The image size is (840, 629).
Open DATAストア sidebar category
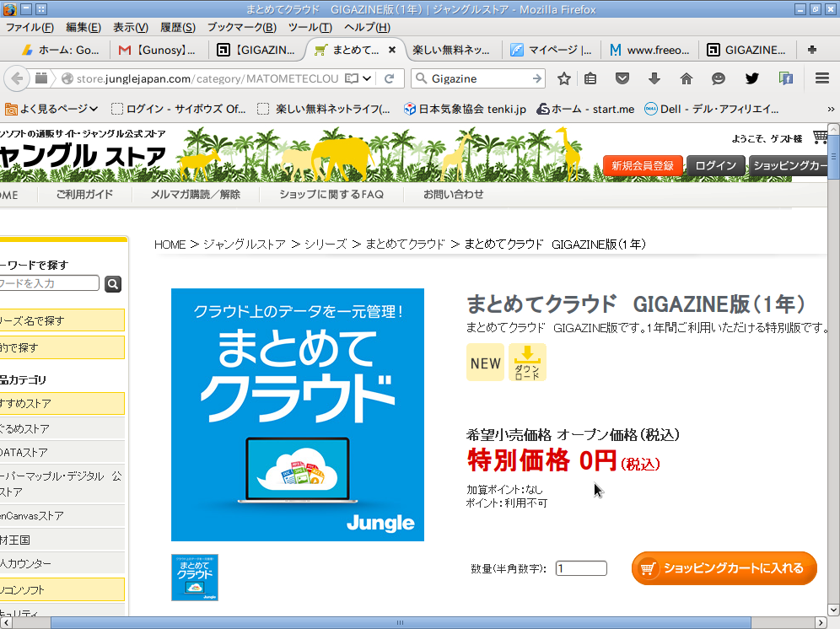[62, 453]
